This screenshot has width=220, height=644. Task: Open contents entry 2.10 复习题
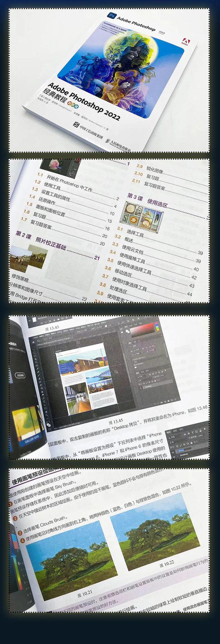[x=147, y=176]
